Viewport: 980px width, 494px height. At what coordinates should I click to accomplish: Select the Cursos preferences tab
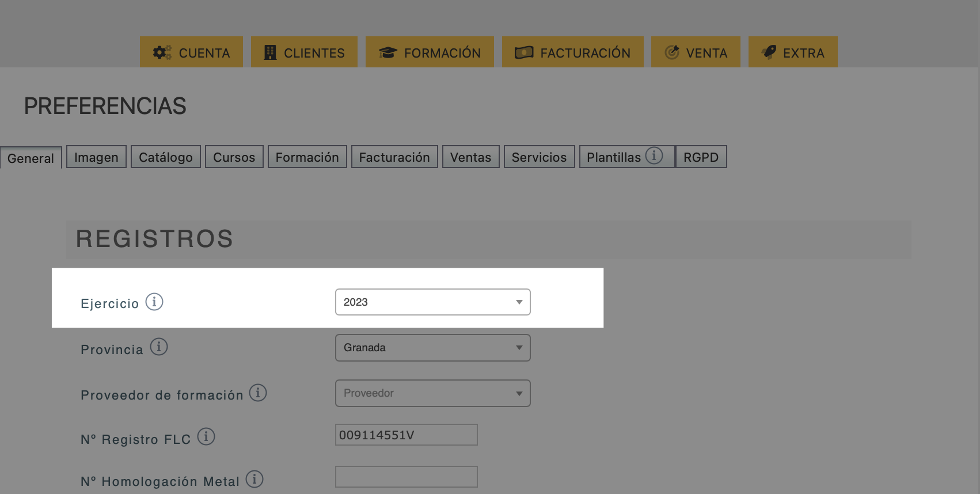(x=234, y=157)
